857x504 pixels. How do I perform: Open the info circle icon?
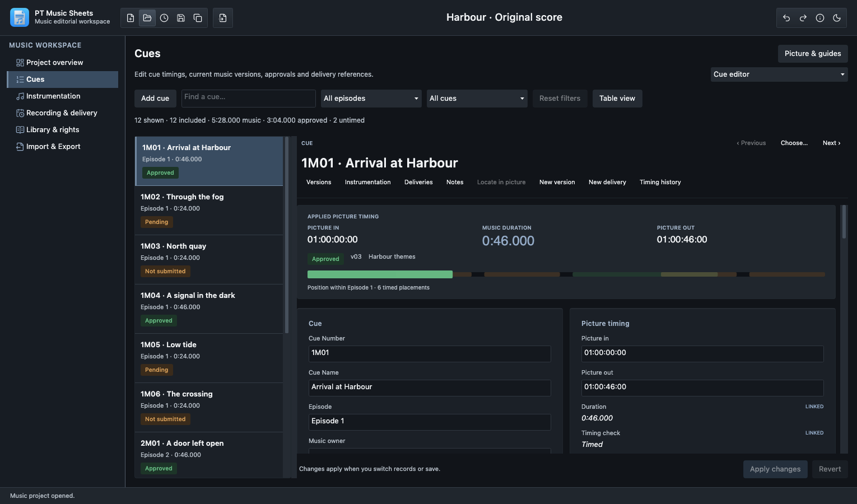click(x=820, y=18)
